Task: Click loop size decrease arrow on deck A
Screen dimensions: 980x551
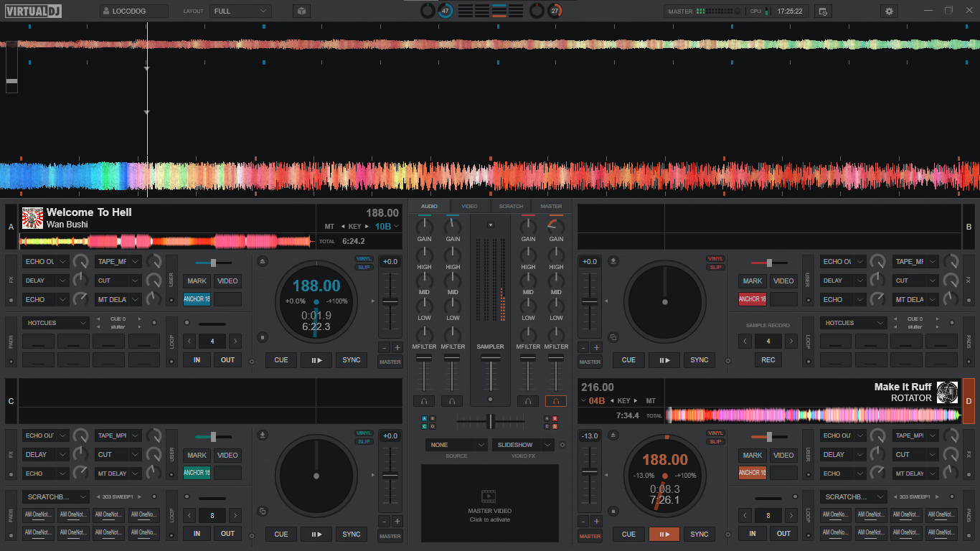Action: pos(189,342)
